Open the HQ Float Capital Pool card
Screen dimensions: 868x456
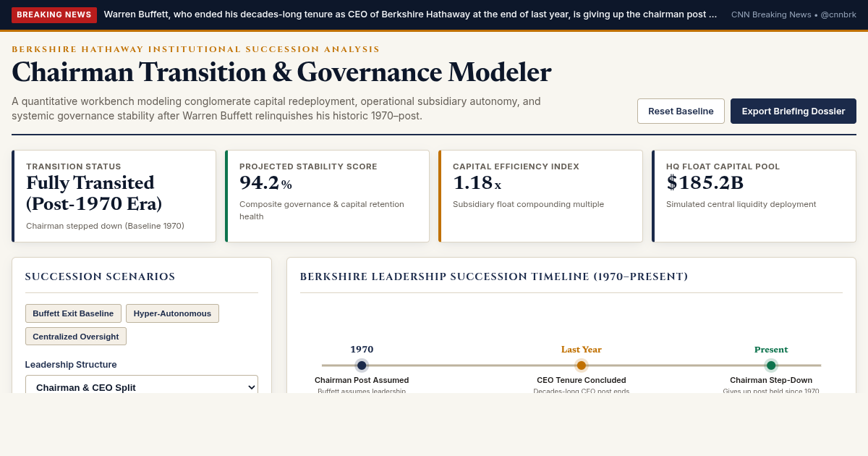coord(754,196)
